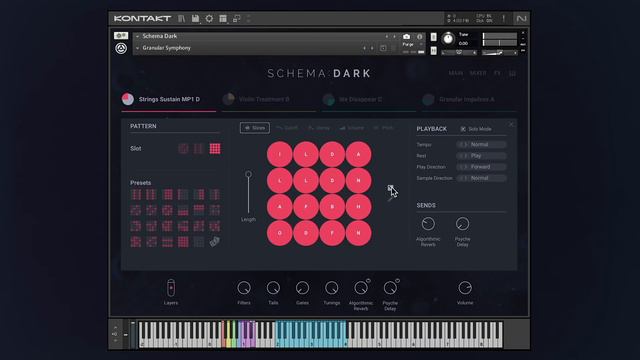Expand the Granular Symphony snapshot dropdown arrow
640x360 pixels.
click(138, 48)
